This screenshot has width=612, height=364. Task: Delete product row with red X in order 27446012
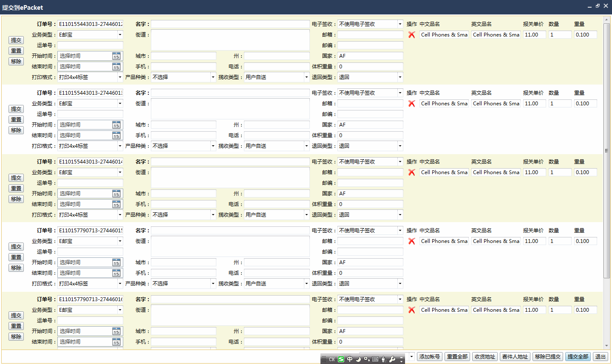411,35
